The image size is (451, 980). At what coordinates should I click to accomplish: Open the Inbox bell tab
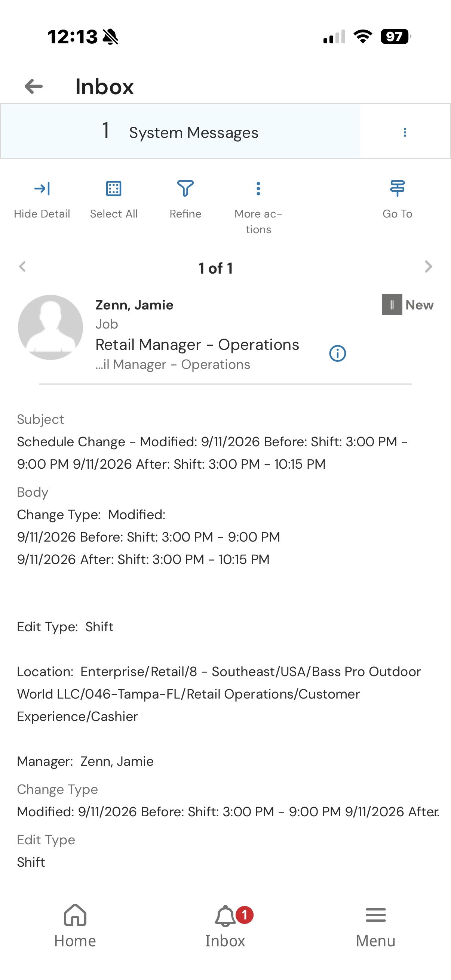point(225,925)
